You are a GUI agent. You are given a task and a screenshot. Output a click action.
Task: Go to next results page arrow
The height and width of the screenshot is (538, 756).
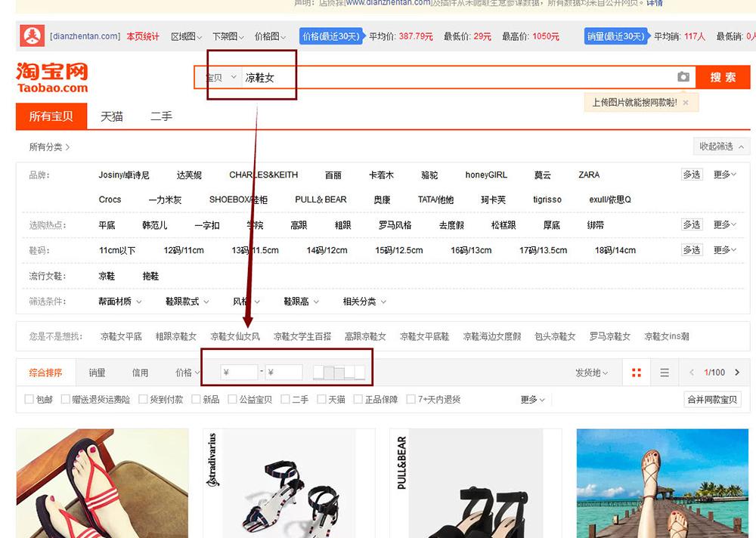[x=737, y=373]
